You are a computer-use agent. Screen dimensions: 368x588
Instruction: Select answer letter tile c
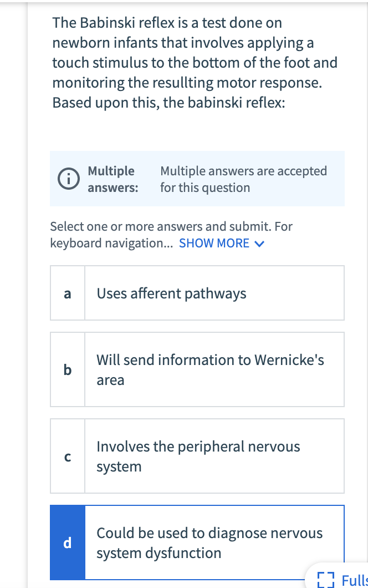68,456
